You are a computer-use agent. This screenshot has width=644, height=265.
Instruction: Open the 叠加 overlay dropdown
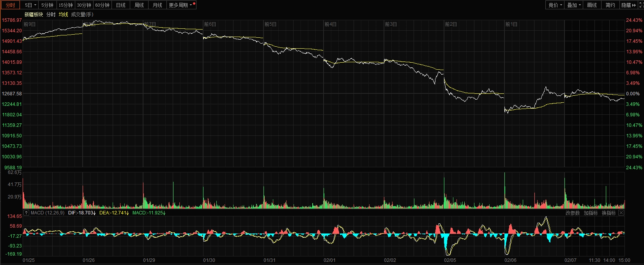pos(574,5)
